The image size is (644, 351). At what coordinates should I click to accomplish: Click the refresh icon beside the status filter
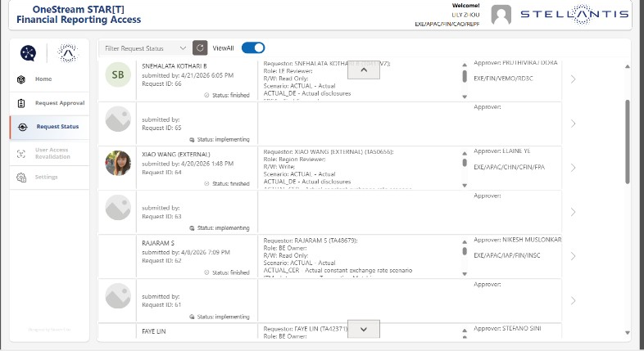200,48
